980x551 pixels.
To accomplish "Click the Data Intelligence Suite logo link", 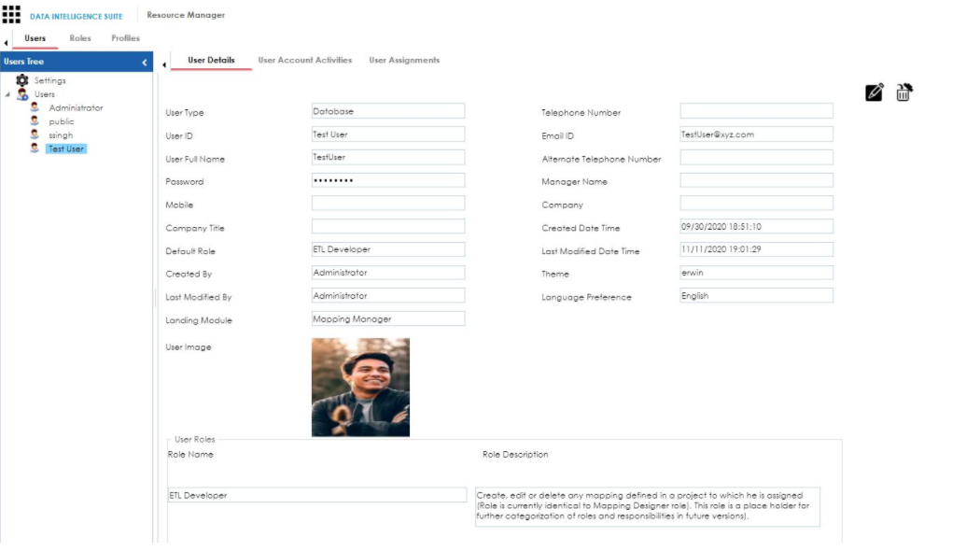I will [77, 16].
